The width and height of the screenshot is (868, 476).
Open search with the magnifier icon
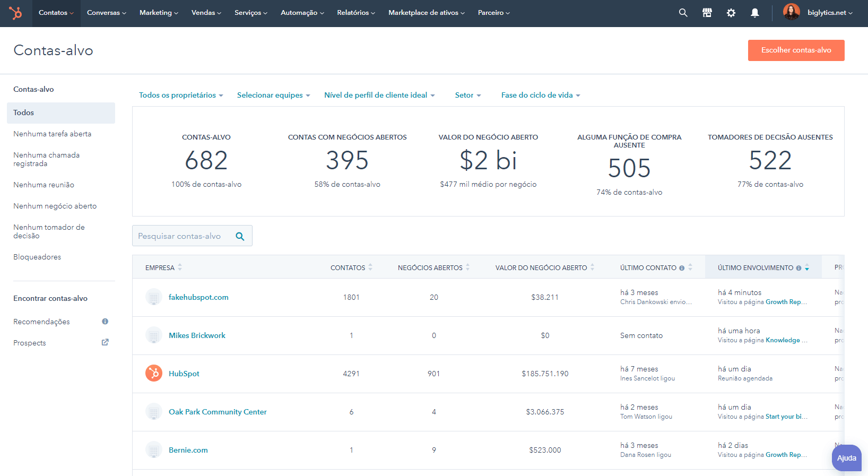[x=683, y=13]
